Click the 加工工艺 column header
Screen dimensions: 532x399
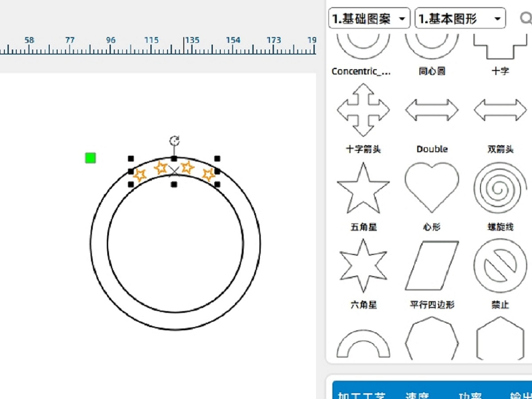point(361,395)
